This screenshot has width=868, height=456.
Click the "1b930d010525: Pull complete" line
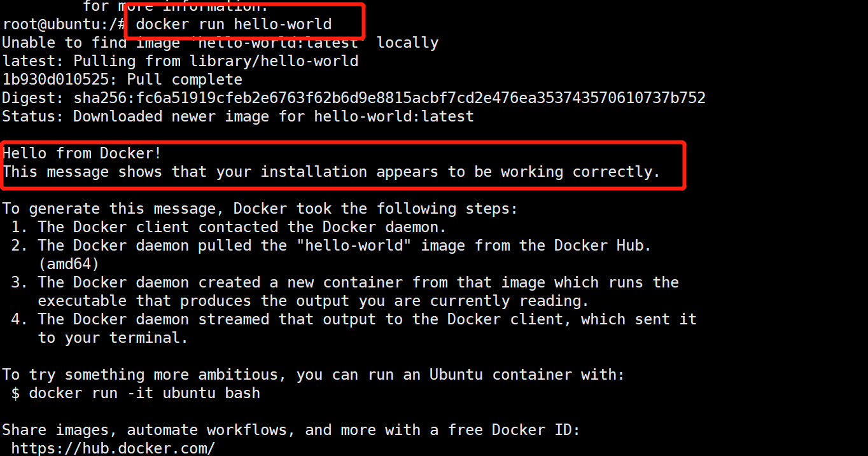122,79
